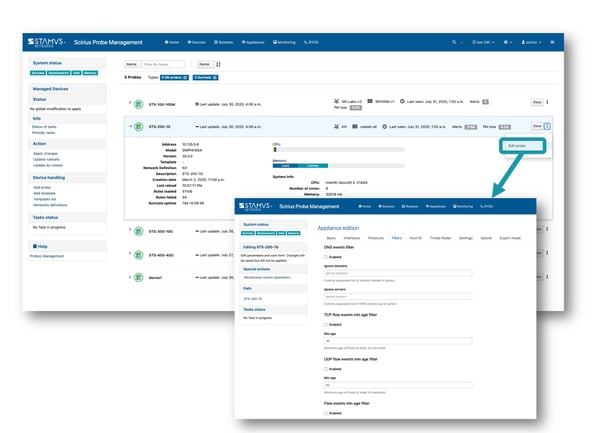Open Home in the main window navbar

click(x=172, y=42)
